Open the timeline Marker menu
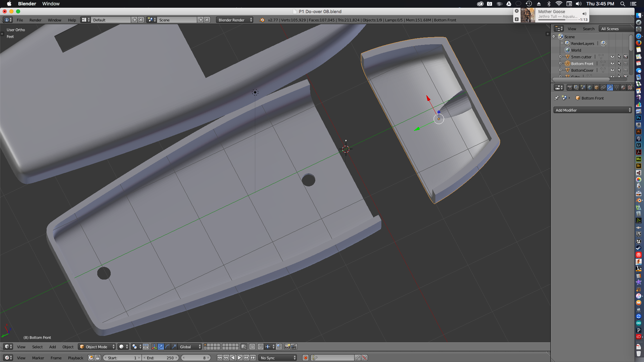This screenshot has height=362, width=644. (x=38, y=358)
